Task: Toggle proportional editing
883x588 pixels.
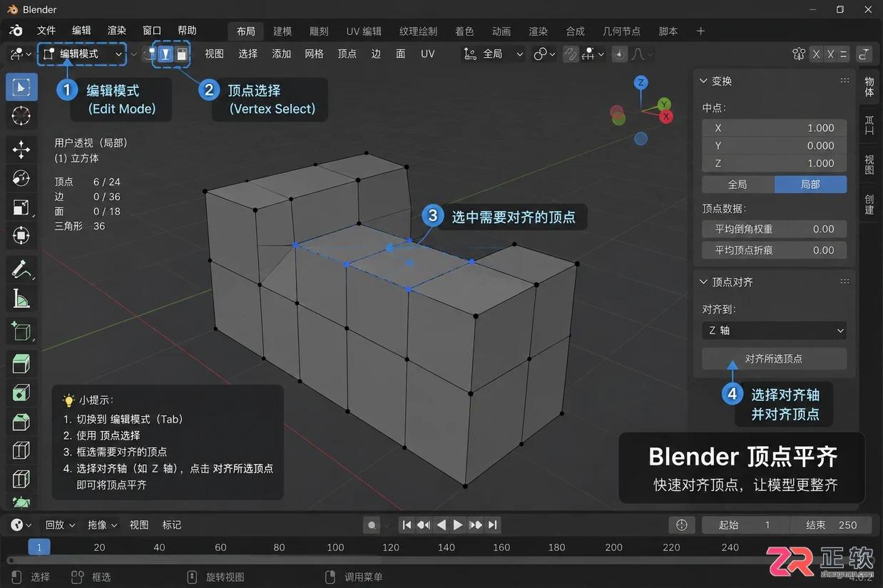Action: (x=620, y=54)
